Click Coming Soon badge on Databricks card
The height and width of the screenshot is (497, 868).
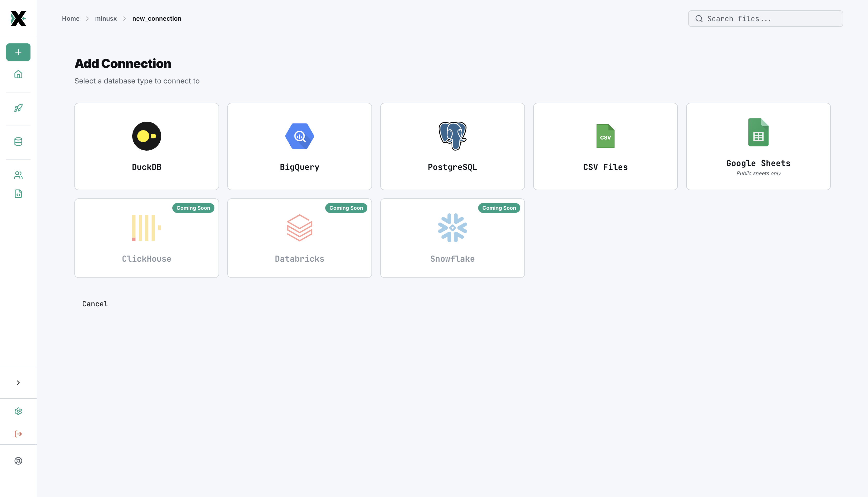point(346,208)
